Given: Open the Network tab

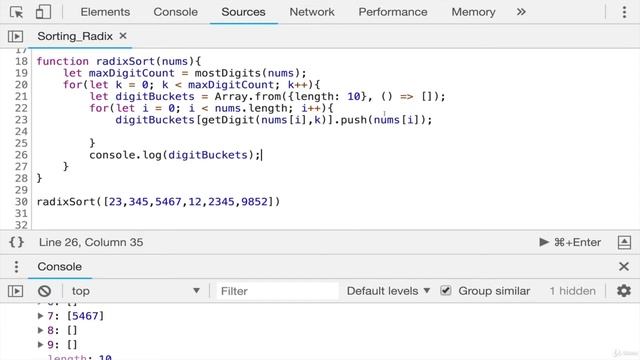Looking at the screenshot, I should (x=312, y=12).
